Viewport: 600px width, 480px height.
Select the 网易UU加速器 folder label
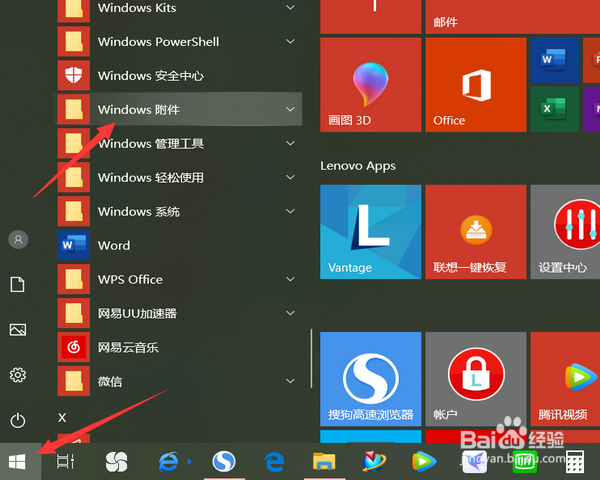[x=137, y=313]
